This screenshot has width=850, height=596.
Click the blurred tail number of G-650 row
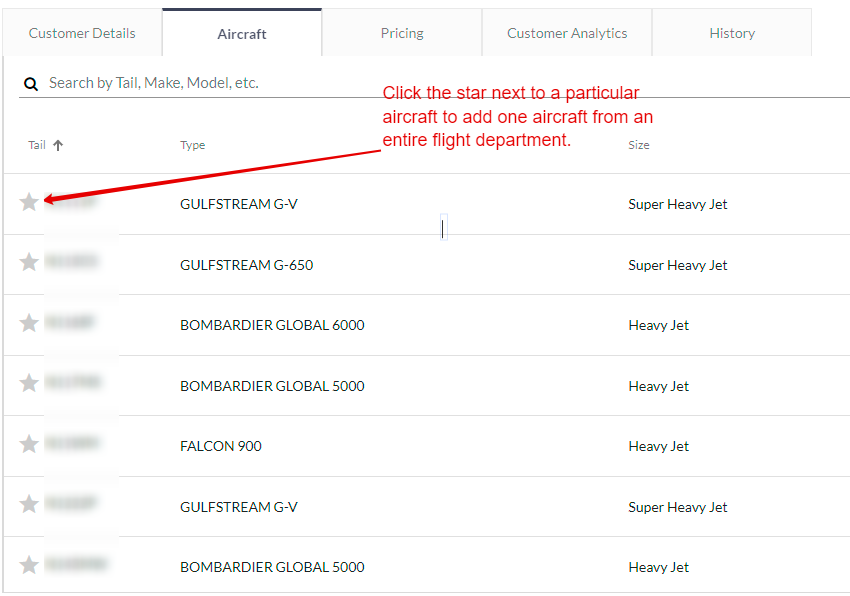(71, 262)
